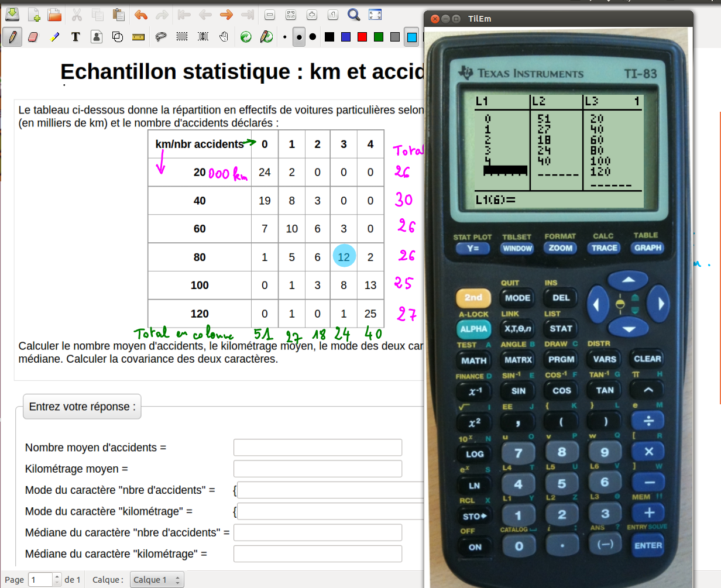Screen dimensions: 721x588
Task: Toggle the Ruler tool
Action: [x=139, y=37]
